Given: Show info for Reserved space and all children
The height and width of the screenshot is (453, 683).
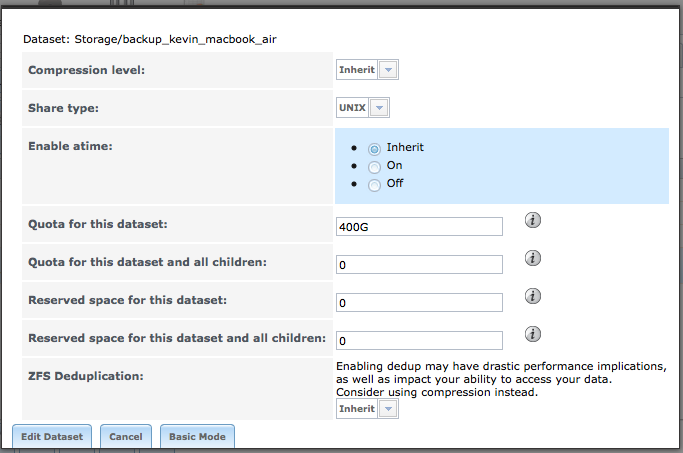Looking at the screenshot, I should point(533,334).
